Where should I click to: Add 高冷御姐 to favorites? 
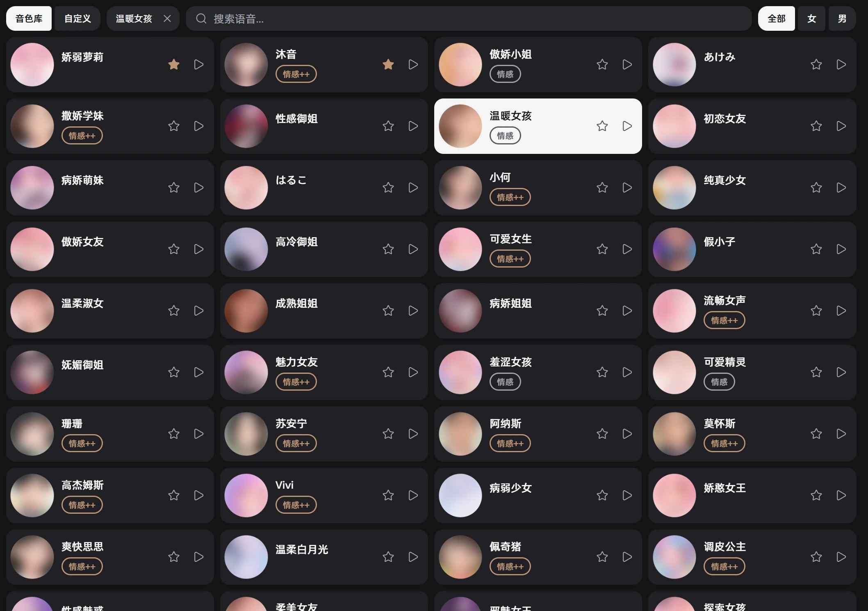[388, 249]
